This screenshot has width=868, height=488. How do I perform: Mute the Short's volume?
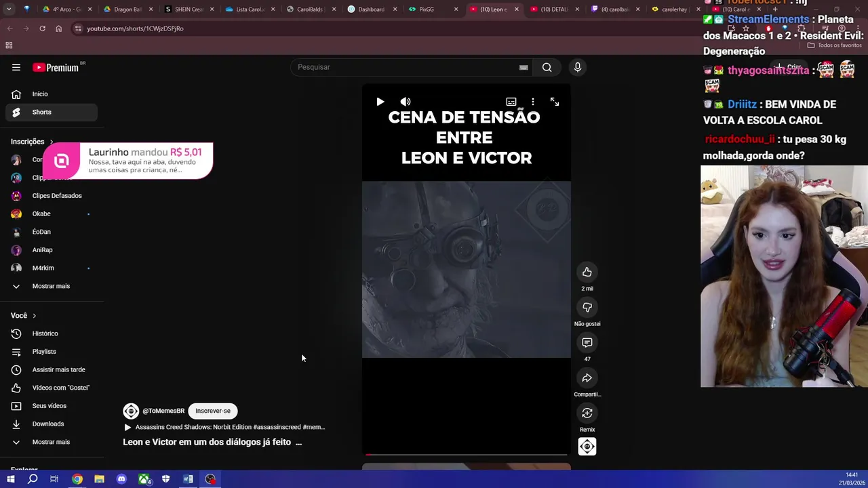406,102
